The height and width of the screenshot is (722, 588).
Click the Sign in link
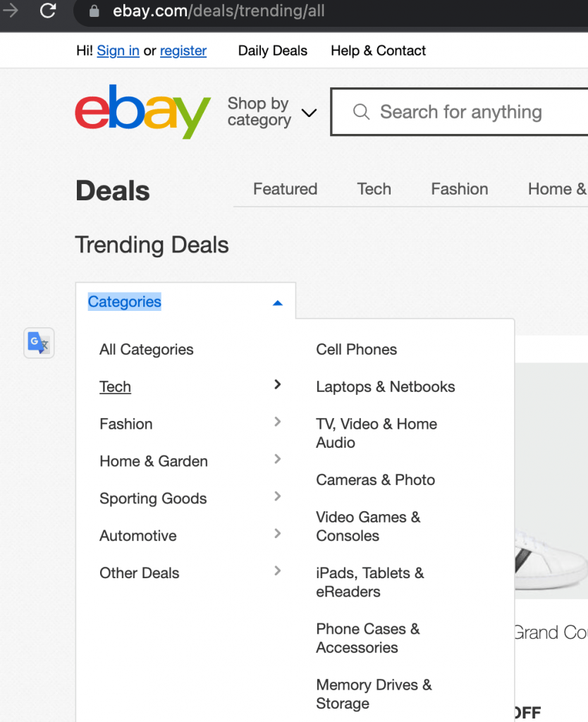pyautogui.click(x=118, y=51)
